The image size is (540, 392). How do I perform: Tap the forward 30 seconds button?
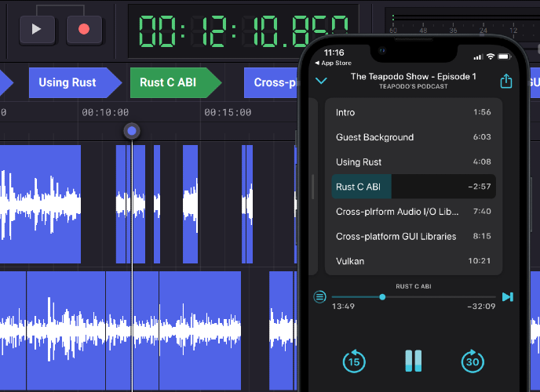[x=472, y=361]
